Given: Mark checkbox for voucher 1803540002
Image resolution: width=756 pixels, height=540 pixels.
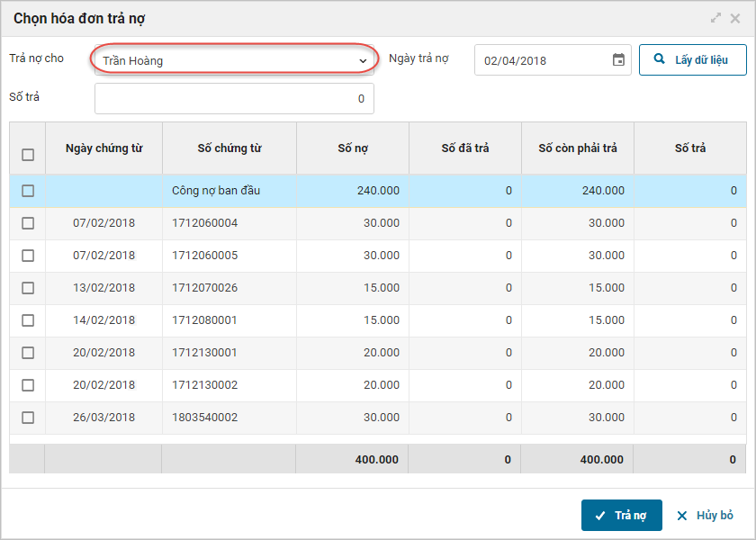Looking at the screenshot, I should (x=28, y=418).
